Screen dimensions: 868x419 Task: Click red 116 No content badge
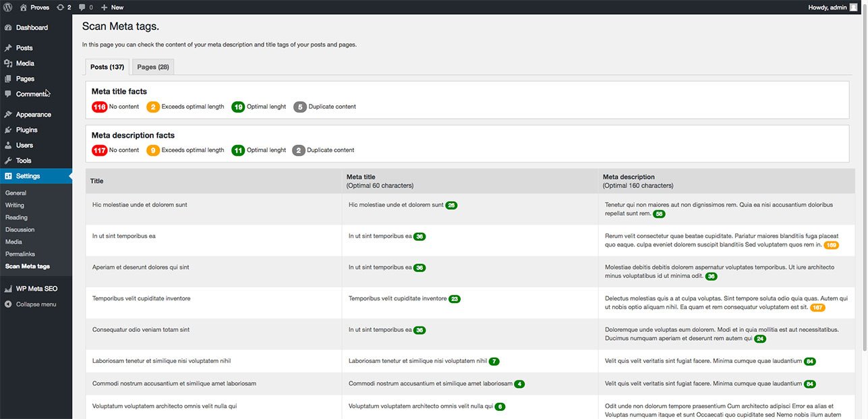[99, 107]
